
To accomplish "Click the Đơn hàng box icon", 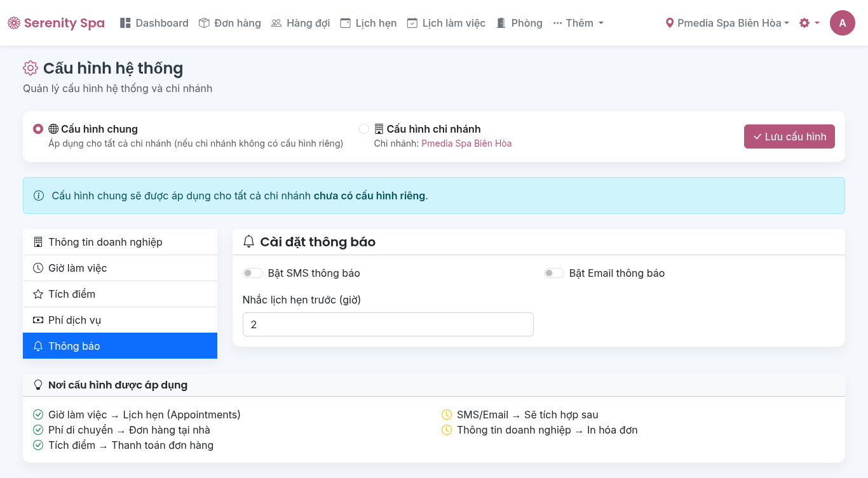I will tap(204, 23).
